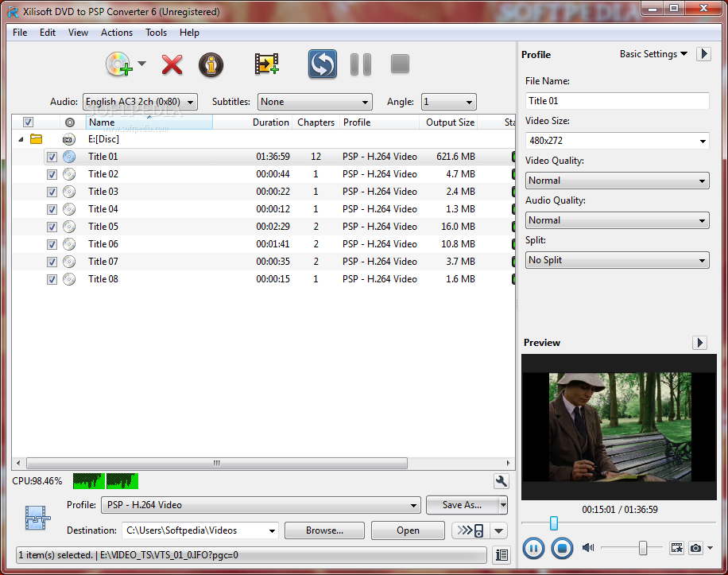Uncheck the Title 03 checkbox
The image size is (728, 575).
52,192
